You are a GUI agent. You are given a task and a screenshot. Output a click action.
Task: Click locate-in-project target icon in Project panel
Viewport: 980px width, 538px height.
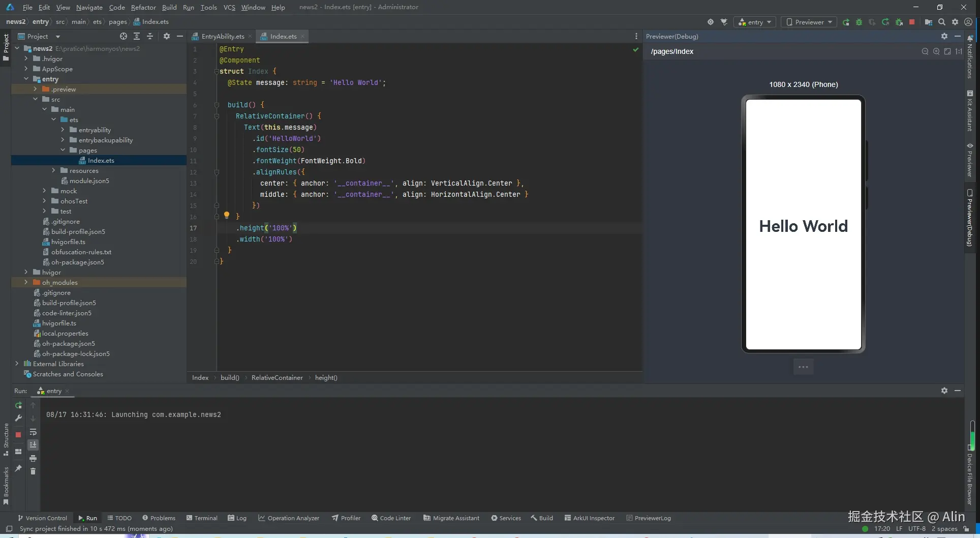124,36
